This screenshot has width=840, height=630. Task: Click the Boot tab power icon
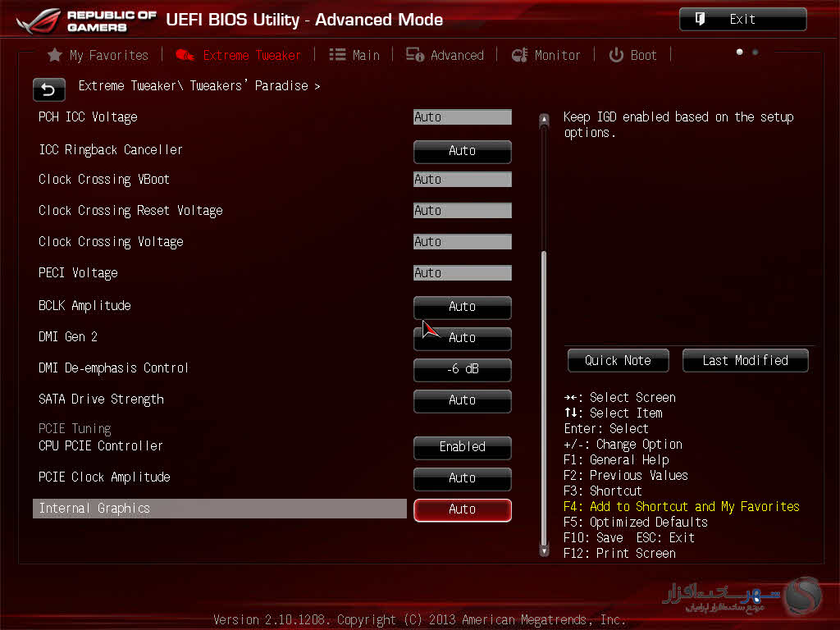[x=616, y=55]
